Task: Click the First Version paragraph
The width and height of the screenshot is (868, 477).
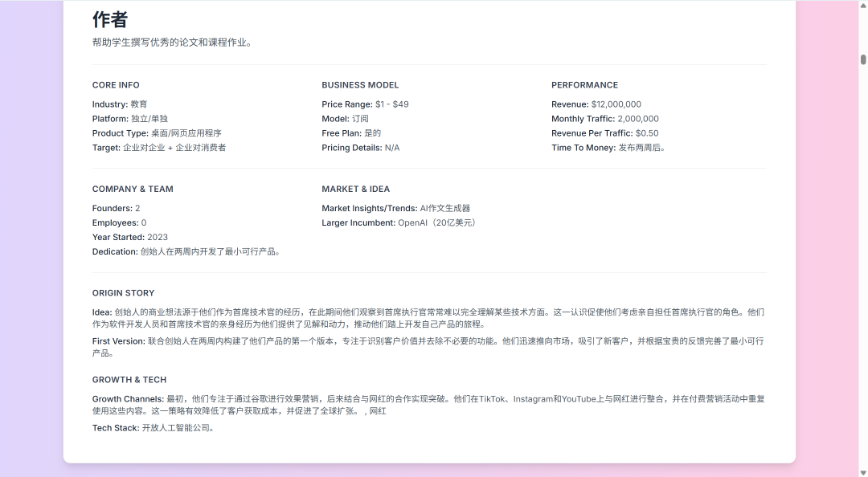Action: pyautogui.click(x=428, y=347)
